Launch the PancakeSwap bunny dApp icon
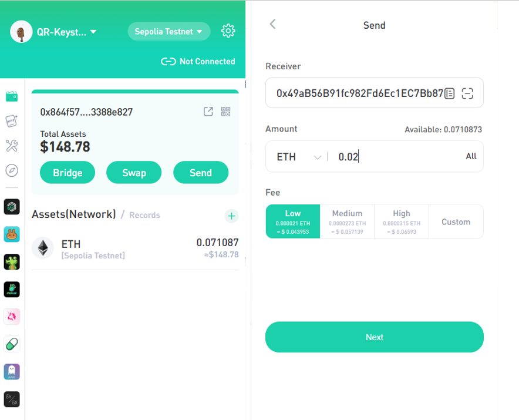 click(x=12, y=234)
